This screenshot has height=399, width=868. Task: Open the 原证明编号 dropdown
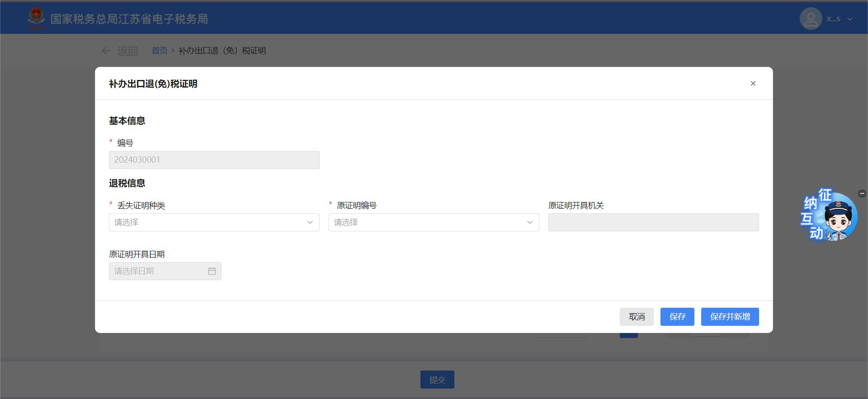(434, 222)
